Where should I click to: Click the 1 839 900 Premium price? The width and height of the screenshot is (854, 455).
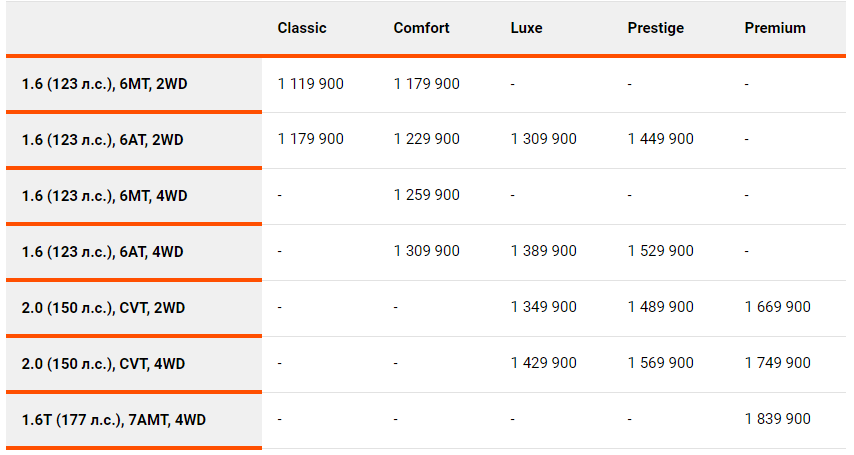point(778,419)
